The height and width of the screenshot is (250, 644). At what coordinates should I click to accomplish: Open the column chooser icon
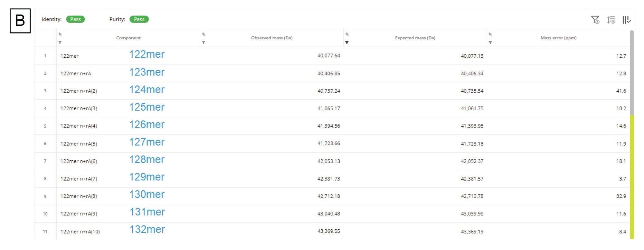click(x=626, y=20)
